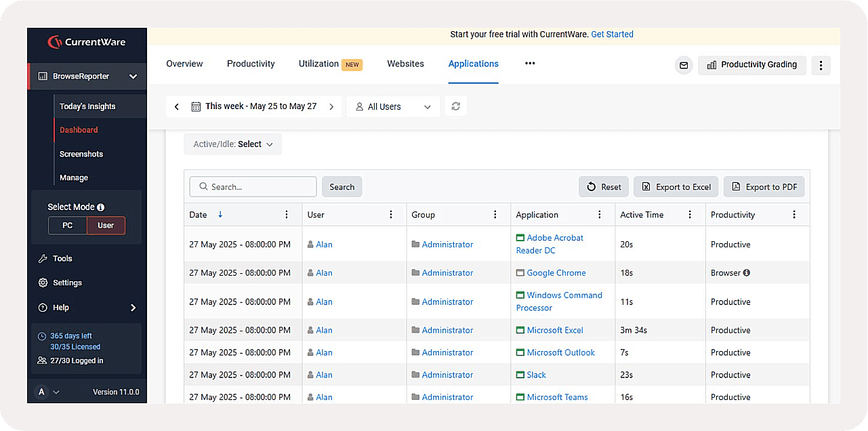Click the mail envelope icon
Image resolution: width=868 pixels, height=431 pixels.
[x=684, y=65]
